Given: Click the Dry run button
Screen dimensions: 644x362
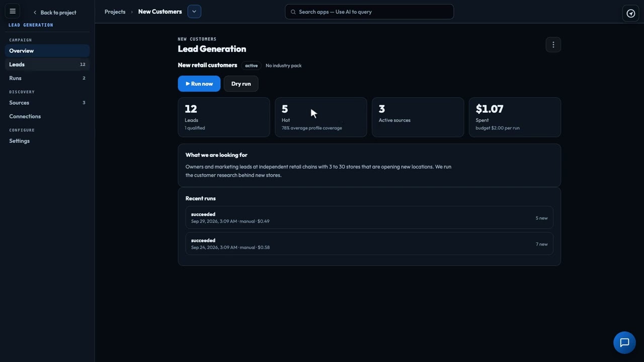Looking at the screenshot, I should pyautogui.click(x=241, y=83).
